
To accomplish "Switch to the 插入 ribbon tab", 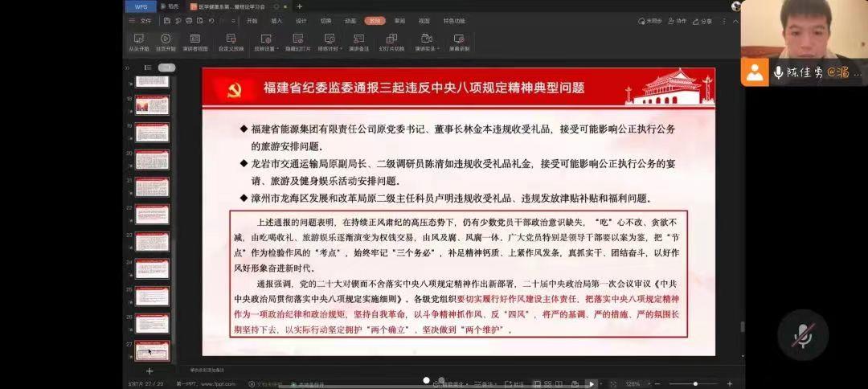I will [276, 21].
